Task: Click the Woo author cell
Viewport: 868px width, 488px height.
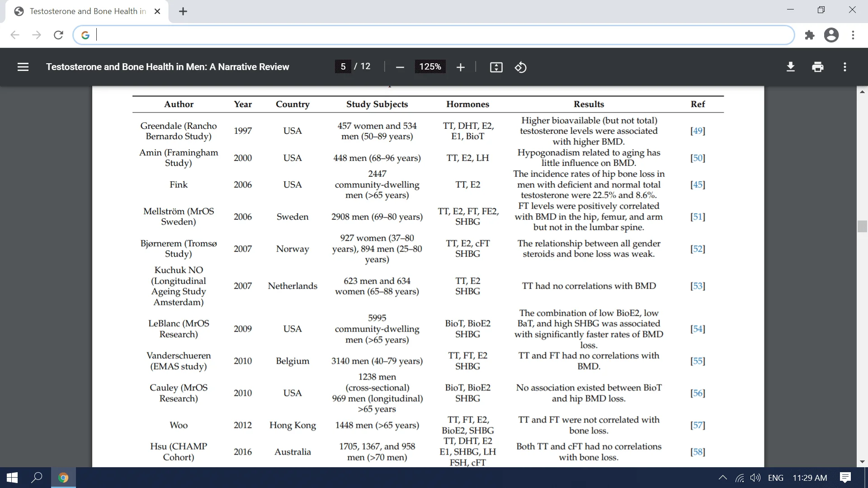Action: click(179, 425)
